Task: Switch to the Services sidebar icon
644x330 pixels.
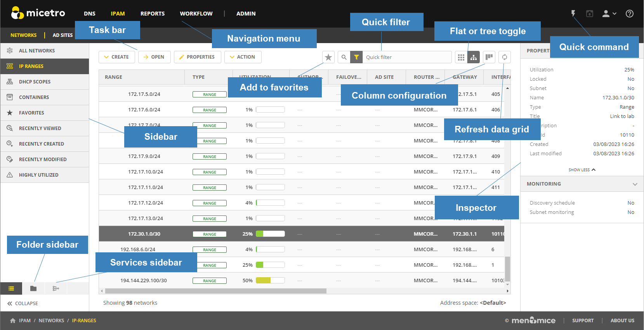Action: click(56, 288)
